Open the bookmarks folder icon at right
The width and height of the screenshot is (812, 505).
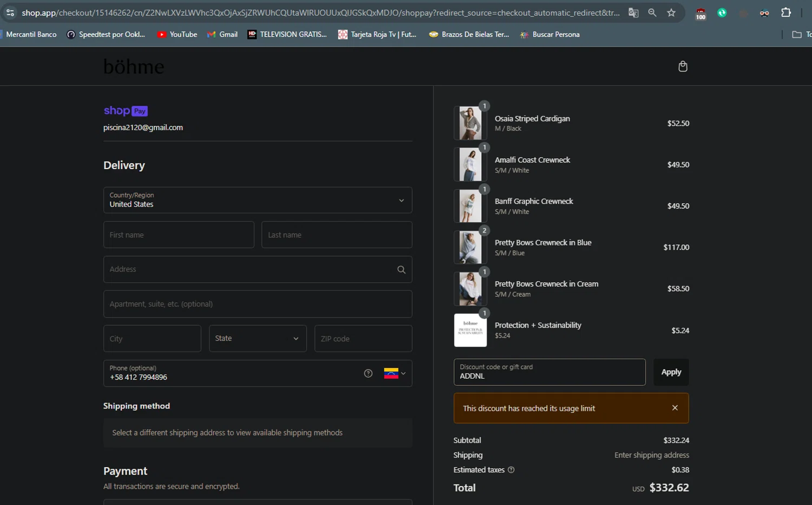(797, 34)
